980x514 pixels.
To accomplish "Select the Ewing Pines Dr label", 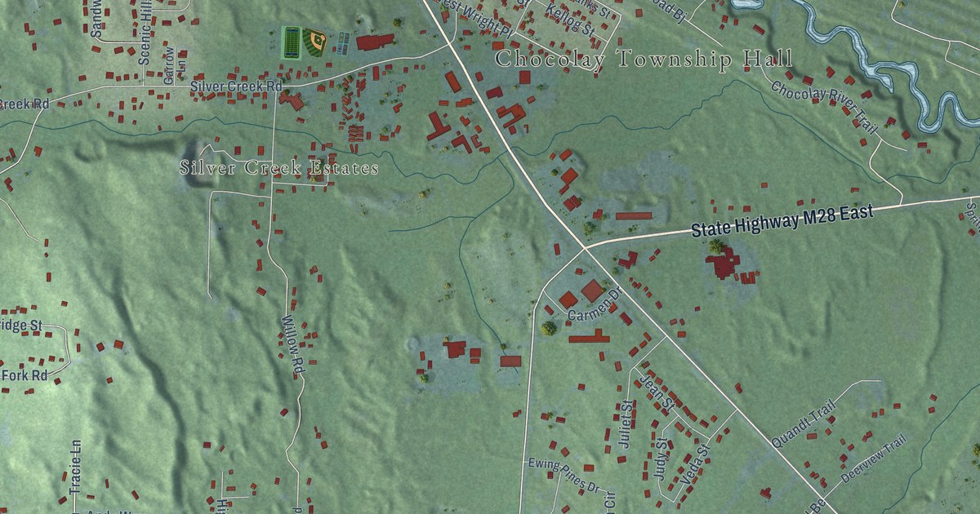I will click(563, 476).
